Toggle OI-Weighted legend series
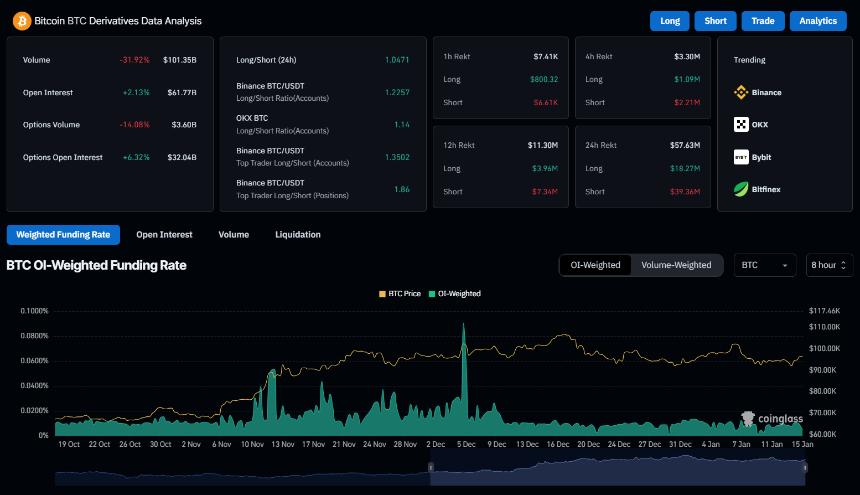The image size is (860, 495). pyautogui.click(x=455, y=294)
